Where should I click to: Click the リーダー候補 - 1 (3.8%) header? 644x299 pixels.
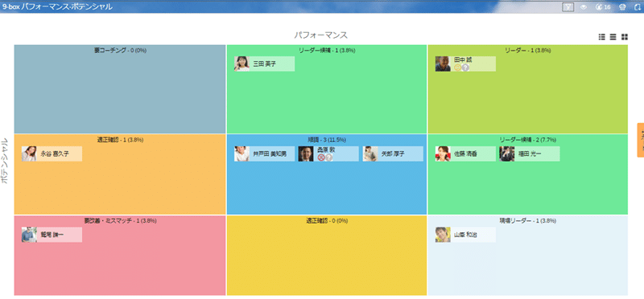click(327, 50)
